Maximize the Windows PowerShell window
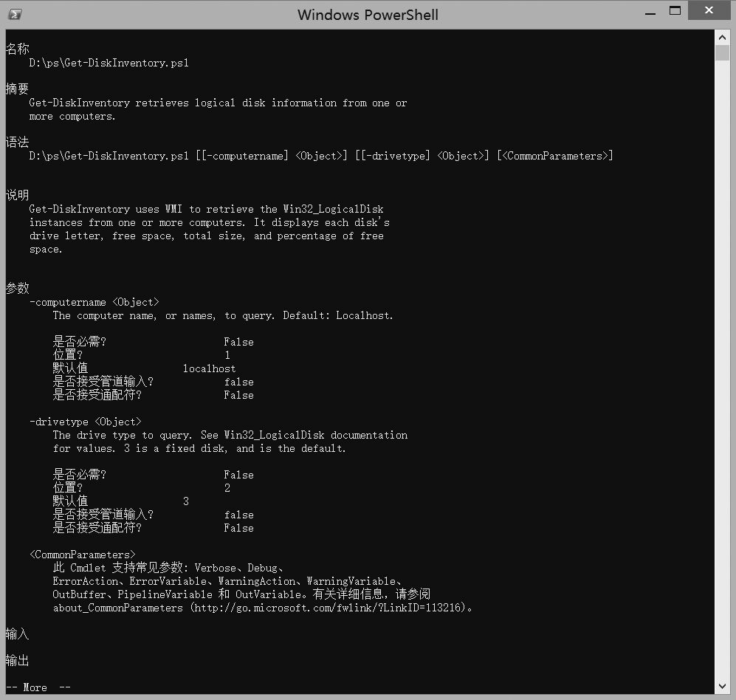 (x=675, y=11)
